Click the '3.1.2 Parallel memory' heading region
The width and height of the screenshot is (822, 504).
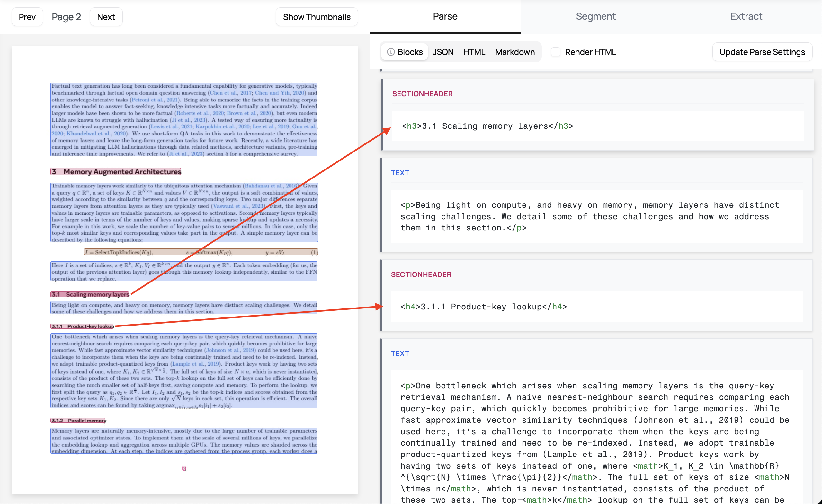[78, 421]
